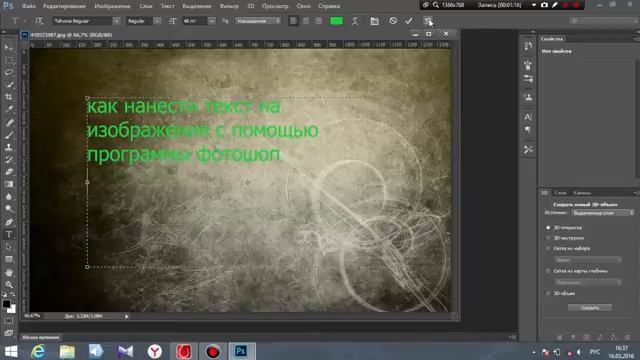Open the Файл menu
Screen dimensions: 640x360
click(x=28, y=6)
